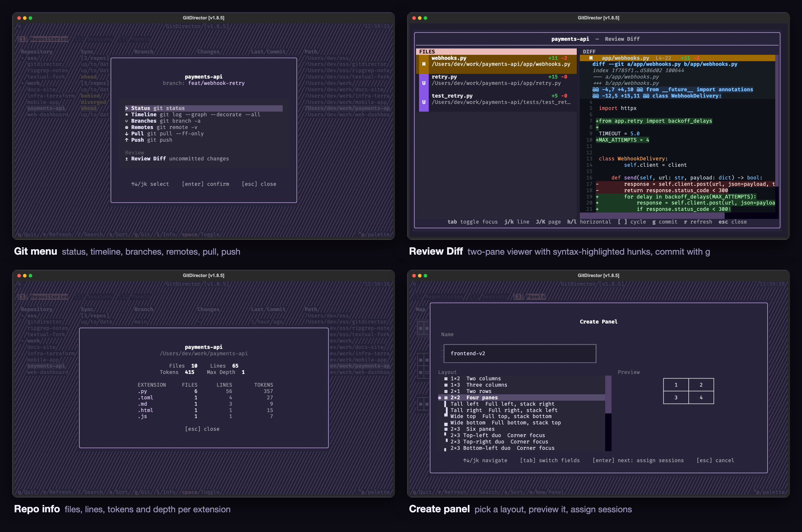Collapse the oss group in the Repo info window

[x=23, y=316]
